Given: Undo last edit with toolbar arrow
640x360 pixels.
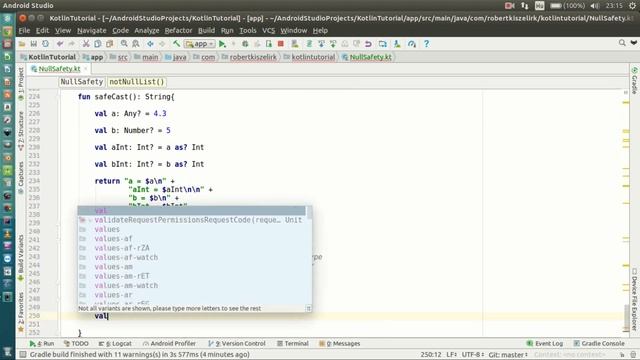Looking at the screenshot, I should 60,44.
